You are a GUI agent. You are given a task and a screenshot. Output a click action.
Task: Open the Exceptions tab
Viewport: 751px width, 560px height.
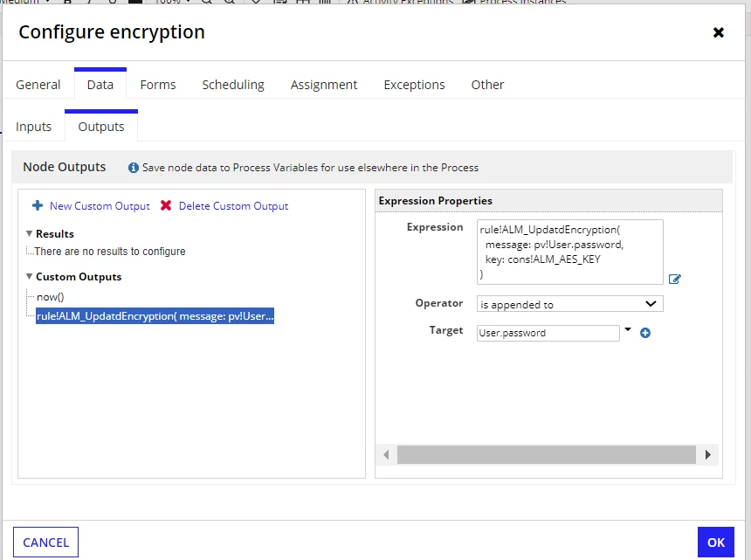pos(414,85)
